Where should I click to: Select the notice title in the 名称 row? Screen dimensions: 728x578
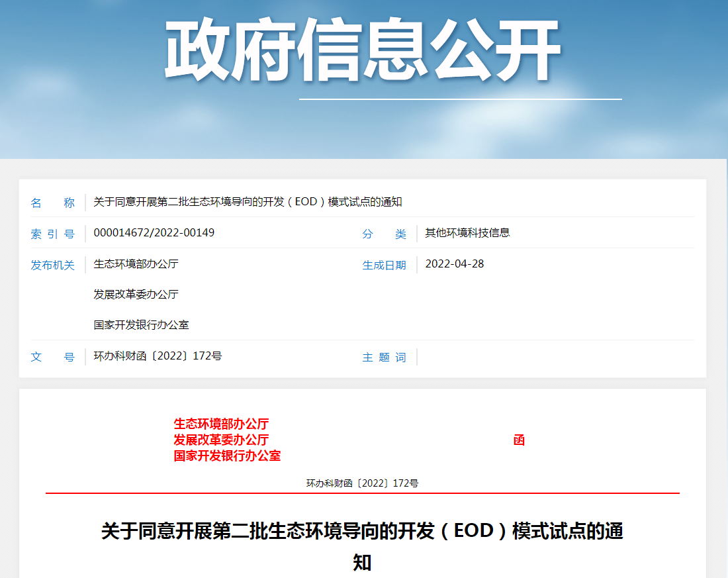pos(248,202)
